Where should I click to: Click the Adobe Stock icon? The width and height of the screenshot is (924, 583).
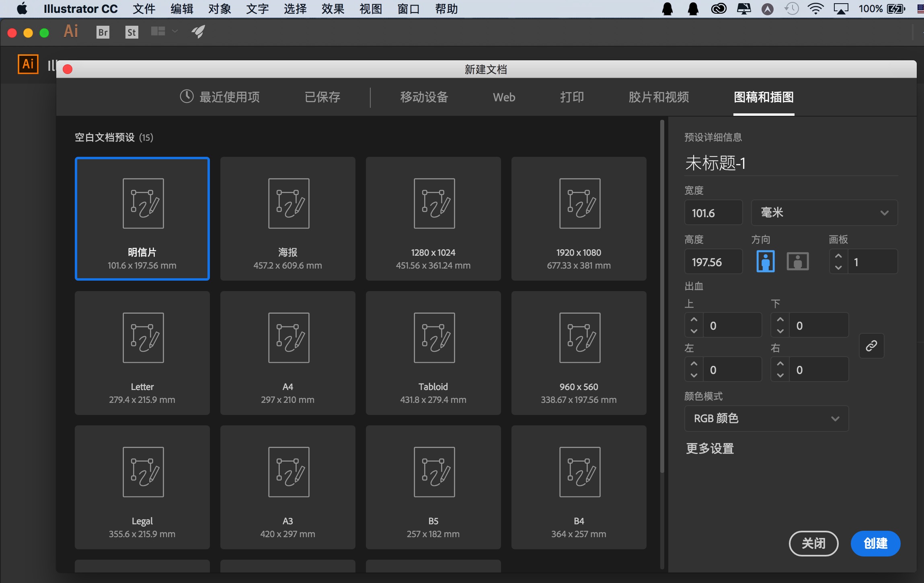click(x=130, y=32)
